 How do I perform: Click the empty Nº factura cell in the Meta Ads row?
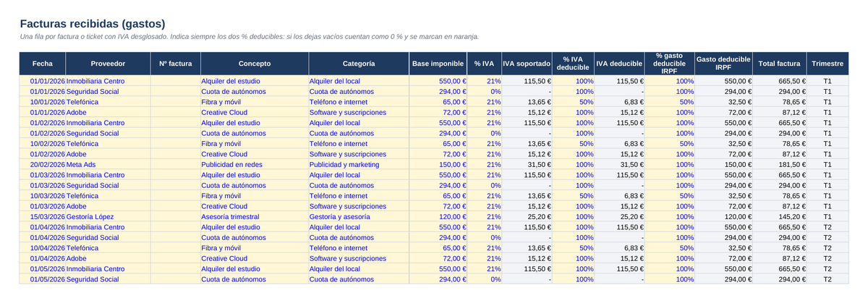176,164
